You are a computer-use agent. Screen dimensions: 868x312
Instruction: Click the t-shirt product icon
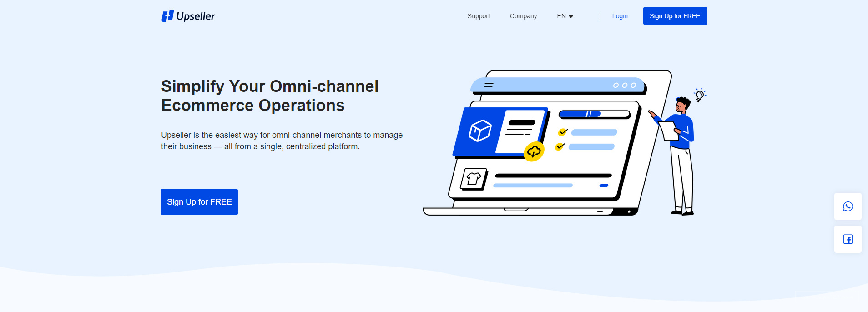tap(474, 179)
